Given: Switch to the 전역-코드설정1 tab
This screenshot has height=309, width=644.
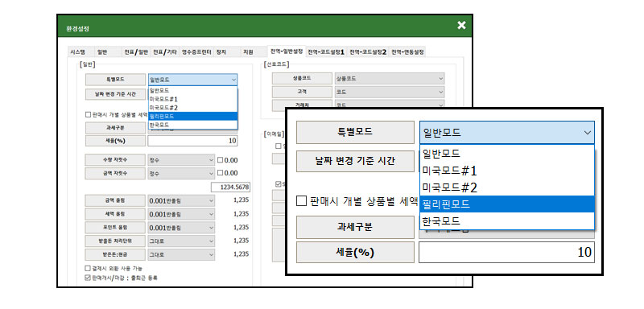Looking at the screenshot, I should [x=326, y=52].
